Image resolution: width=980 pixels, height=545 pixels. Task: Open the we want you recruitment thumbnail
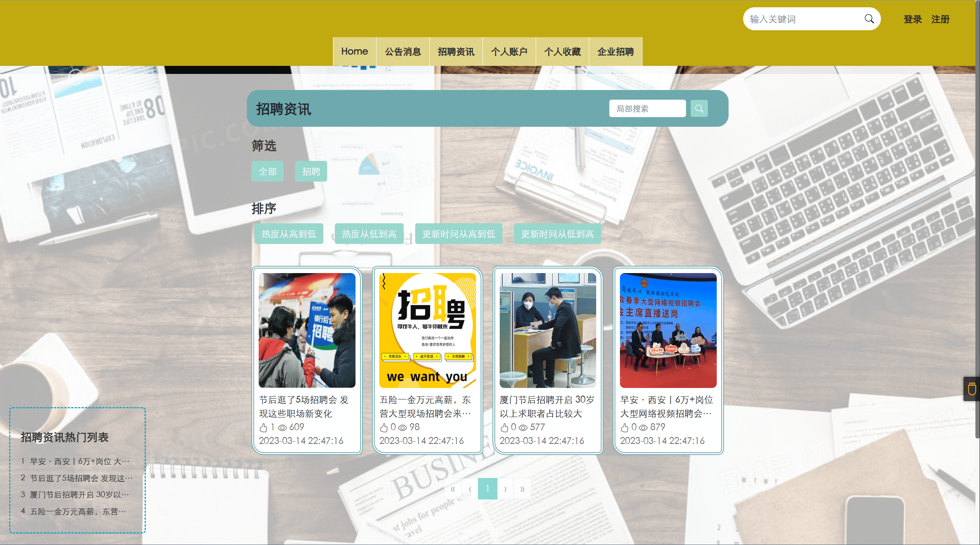pyautogui.click(x=427, y=330)
